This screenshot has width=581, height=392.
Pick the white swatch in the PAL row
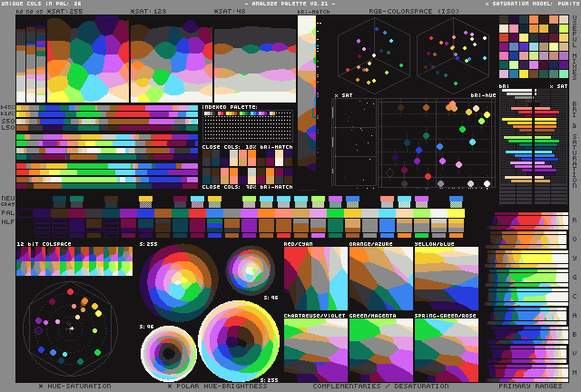[x=438, y=213]
